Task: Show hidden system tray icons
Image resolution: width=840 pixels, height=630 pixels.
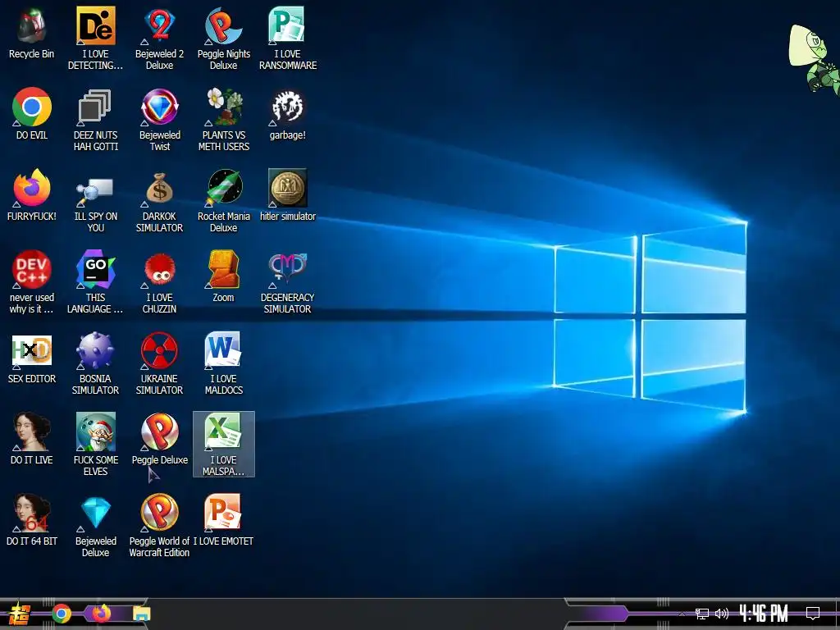Action: [x=682, y=614]
